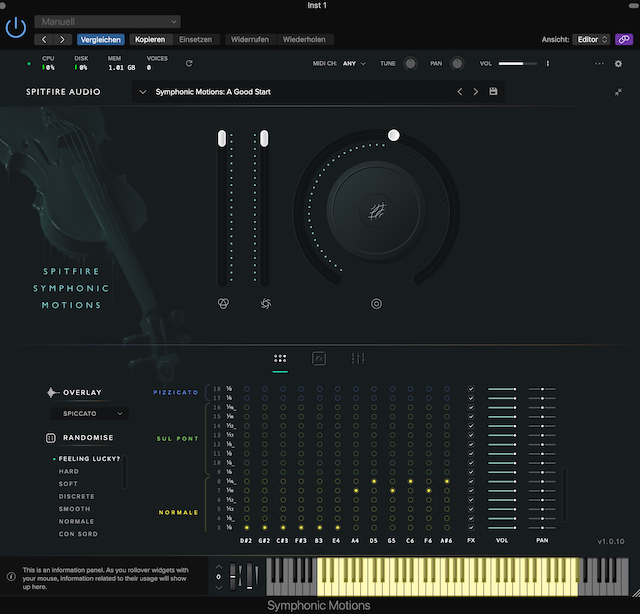Screen dimensions: 640x614
Task: Click the Overlay star icon
Action: coord(51,392)
